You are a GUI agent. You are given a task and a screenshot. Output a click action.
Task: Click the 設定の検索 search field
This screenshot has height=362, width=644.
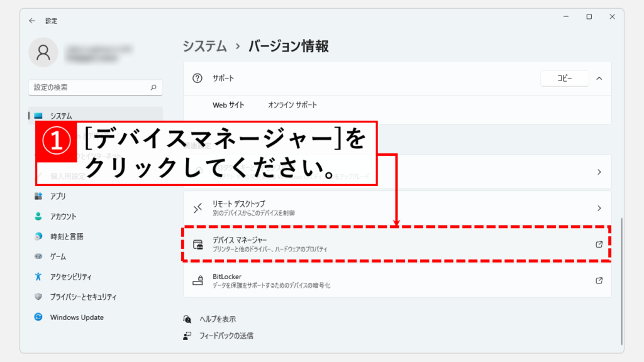88,87
